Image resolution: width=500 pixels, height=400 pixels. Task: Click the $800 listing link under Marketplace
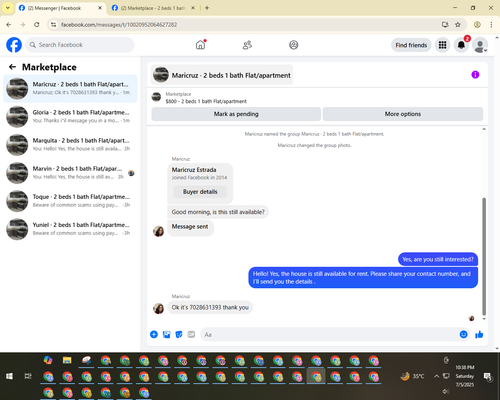coord(206,101)
